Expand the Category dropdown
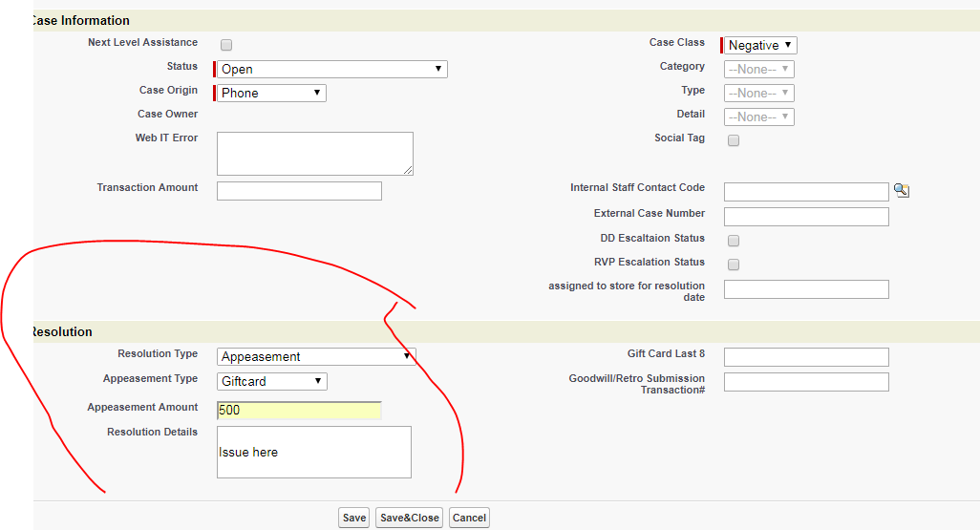The image size is (980, 530). 759,69
